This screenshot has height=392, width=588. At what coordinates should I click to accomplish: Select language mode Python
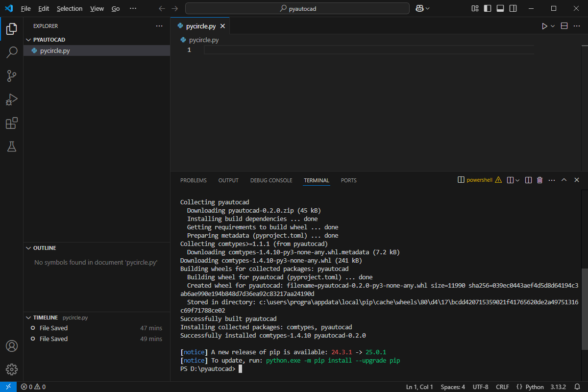535,387
